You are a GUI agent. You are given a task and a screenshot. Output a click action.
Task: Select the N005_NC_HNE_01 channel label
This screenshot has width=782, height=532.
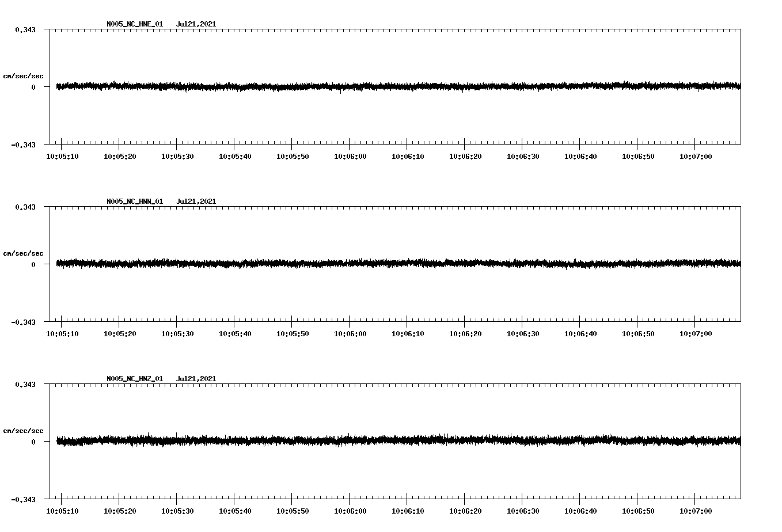pos(134,24)
